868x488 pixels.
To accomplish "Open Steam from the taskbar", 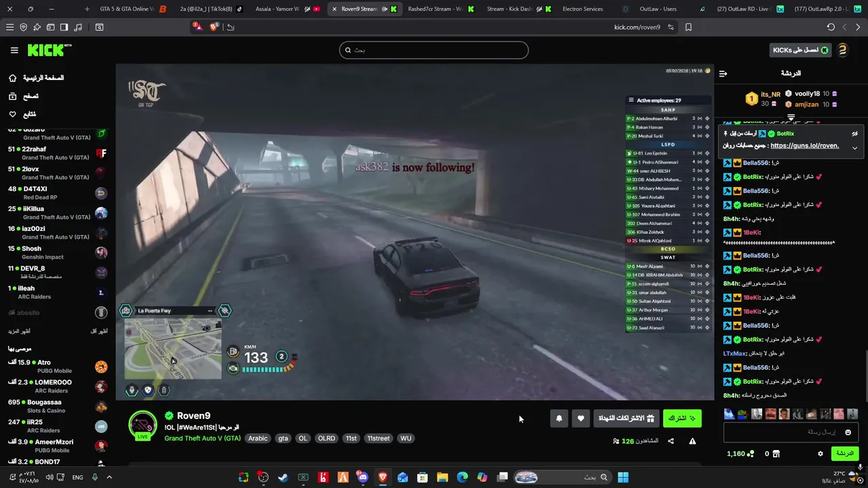I will click(283, 477).
